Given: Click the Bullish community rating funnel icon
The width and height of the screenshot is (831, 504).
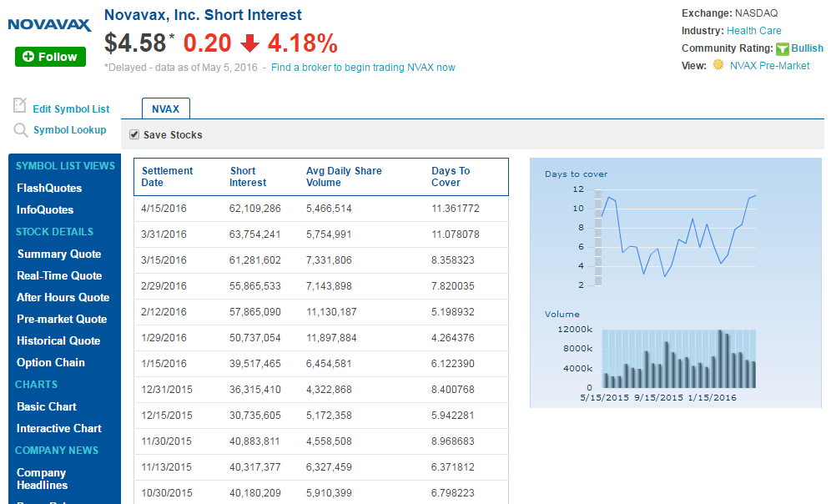Looking at the screenshot, I should pyautogui.click(x=783, y=48).
